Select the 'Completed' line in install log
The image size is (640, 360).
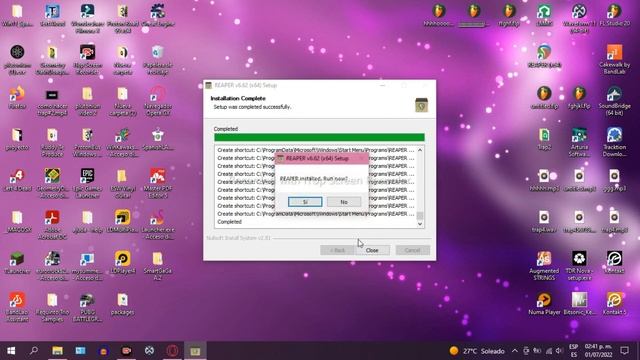[x=229, y=222]
